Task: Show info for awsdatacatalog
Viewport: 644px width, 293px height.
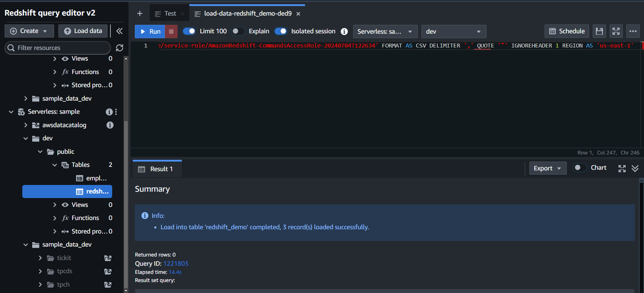Action: tap(110, 125)
